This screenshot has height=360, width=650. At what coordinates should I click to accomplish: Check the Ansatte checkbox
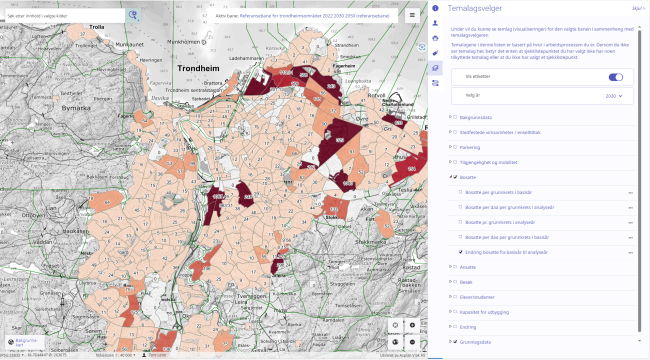point(455,267)
